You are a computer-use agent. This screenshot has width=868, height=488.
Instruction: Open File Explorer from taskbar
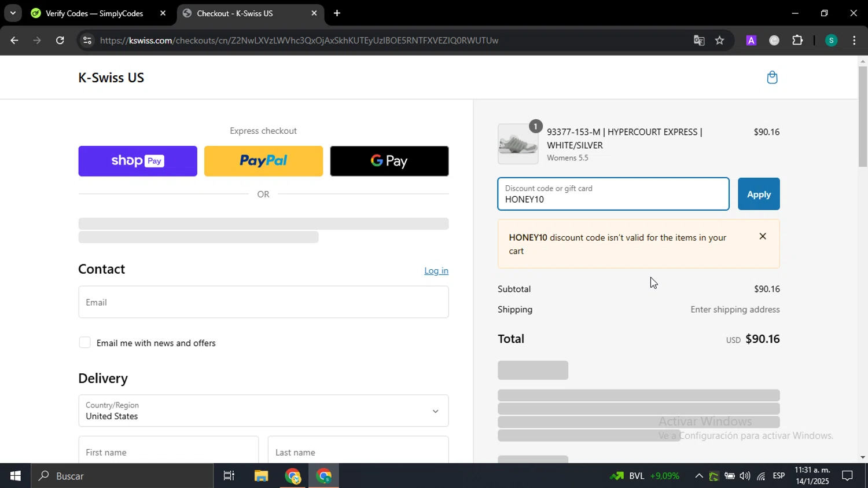coord(261,476)
